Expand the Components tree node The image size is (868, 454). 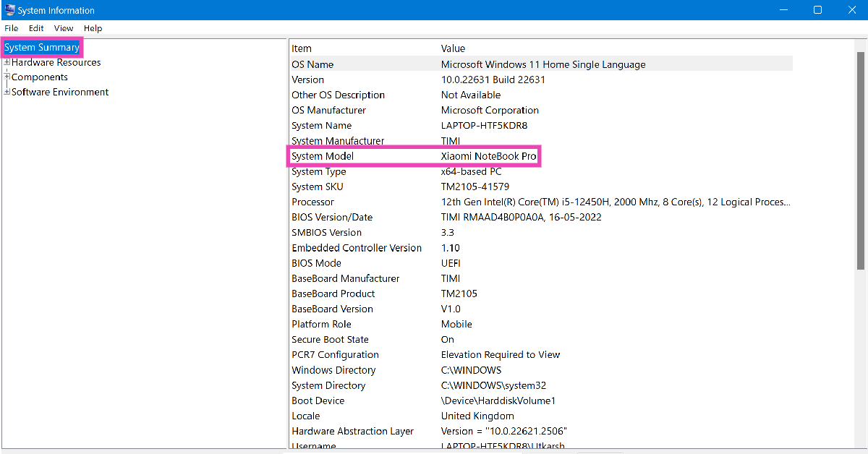[x=7, y=77]
